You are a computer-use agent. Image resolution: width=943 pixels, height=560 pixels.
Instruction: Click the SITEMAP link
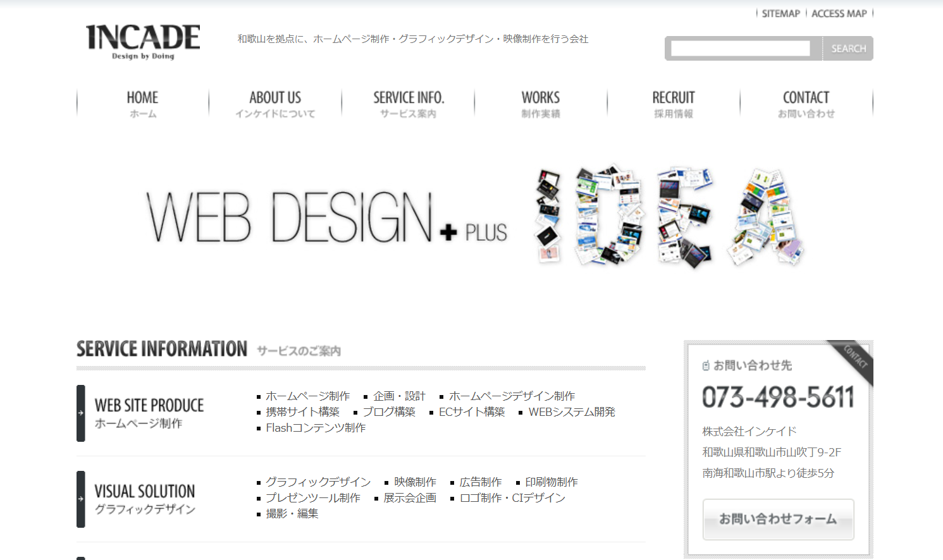[780, 13]
